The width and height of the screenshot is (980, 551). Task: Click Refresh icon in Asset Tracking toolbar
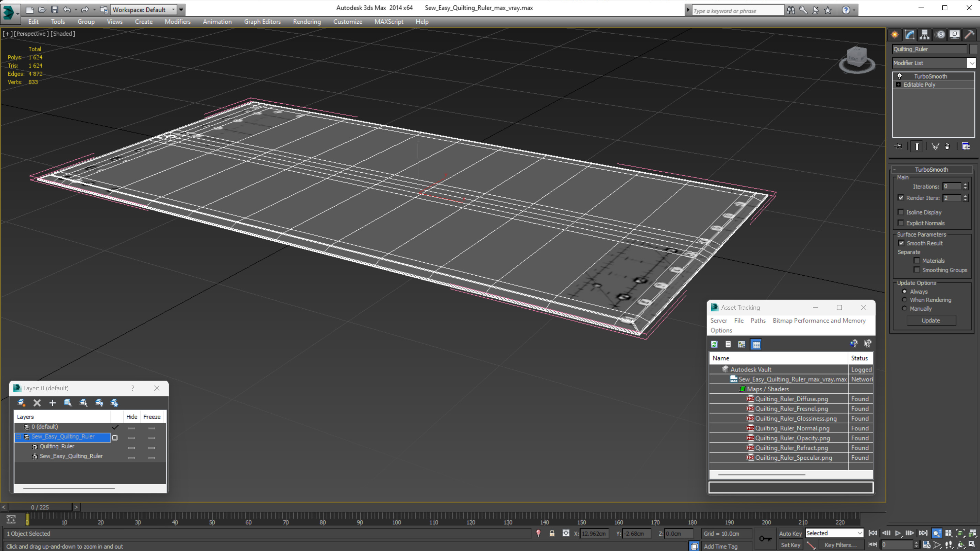pyautogui.click(x=714, y=344)
